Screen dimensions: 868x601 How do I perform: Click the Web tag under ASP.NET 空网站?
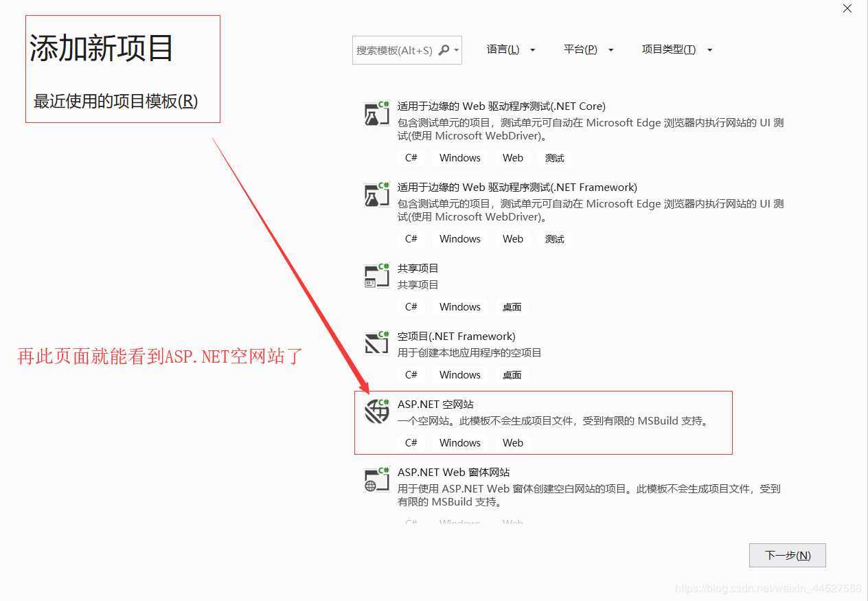(513, 443)
